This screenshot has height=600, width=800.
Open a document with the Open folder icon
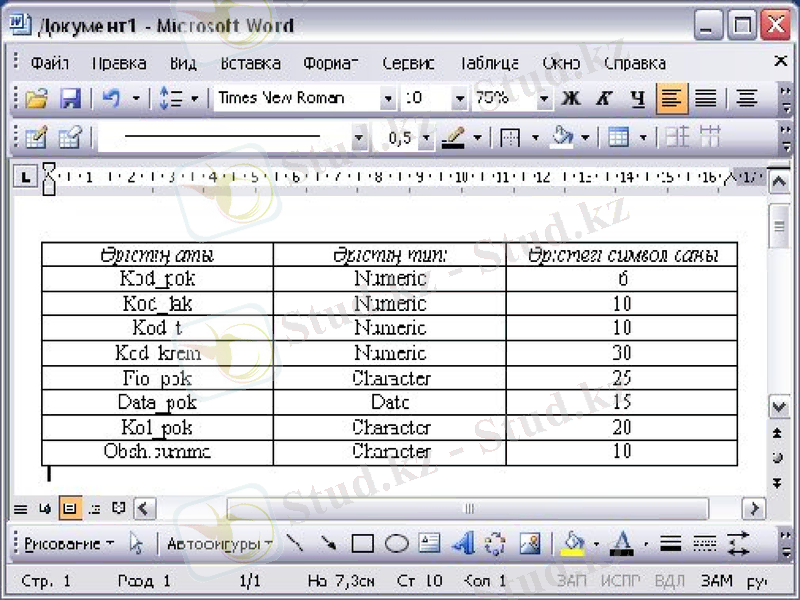click(36, 98)
